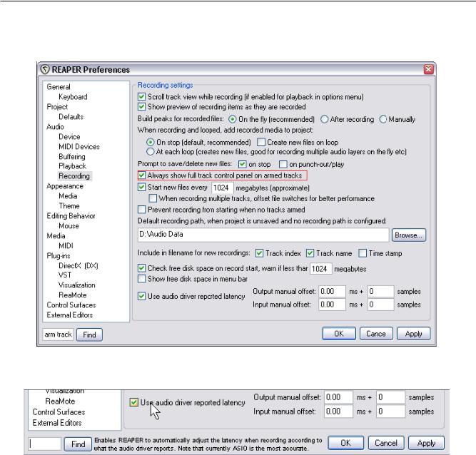Open ReaMote in the main dialog tree
This screenshot has height=455, width=476.
pos(73,295)
